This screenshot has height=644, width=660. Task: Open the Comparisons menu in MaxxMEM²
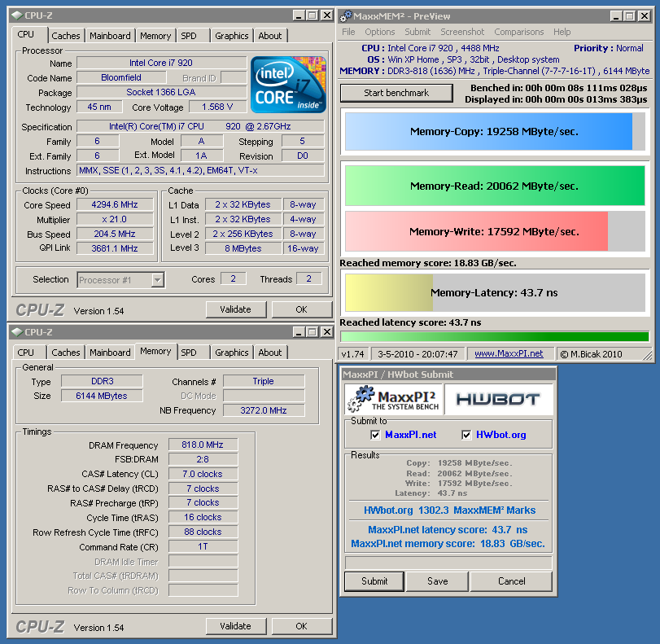(519, 32)
